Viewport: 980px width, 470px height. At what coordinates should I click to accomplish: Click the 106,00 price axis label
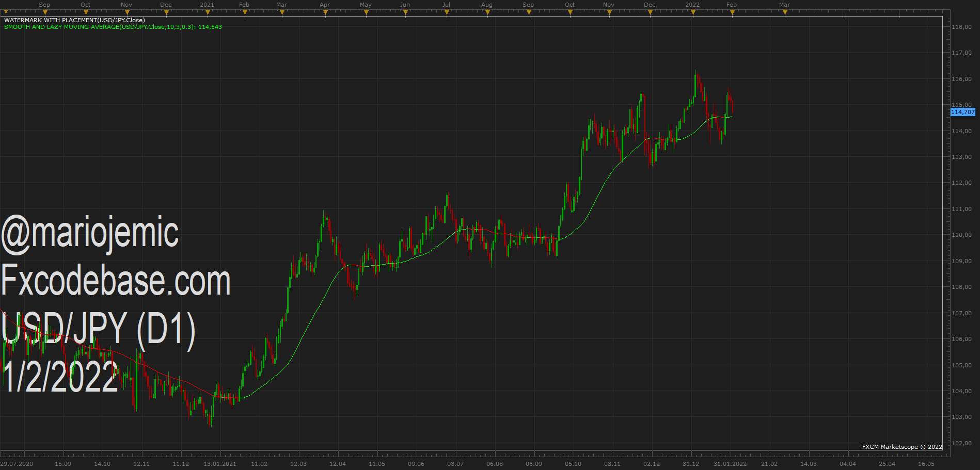(x=962, y=339)
